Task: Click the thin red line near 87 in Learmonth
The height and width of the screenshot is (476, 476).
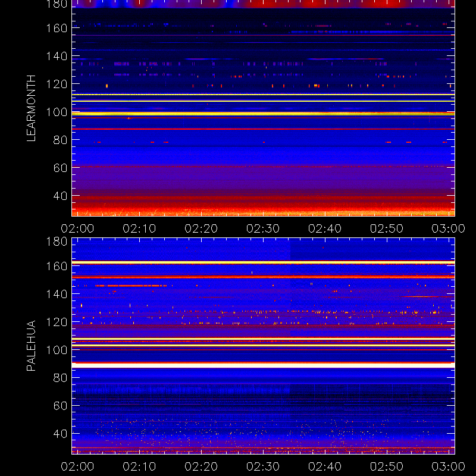Action: 263,129
